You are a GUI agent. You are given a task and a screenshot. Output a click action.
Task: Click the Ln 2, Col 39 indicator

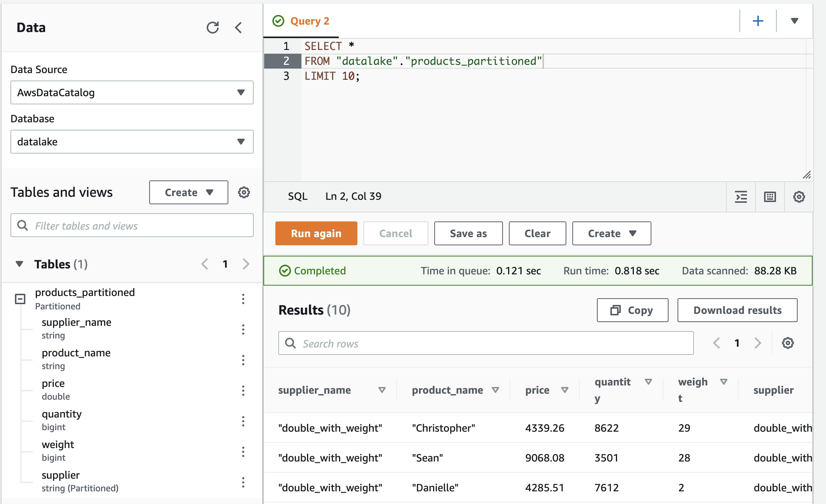click(353, 196)
